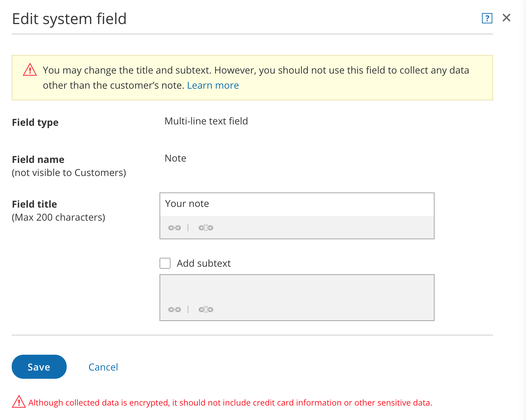The image size is (526, 420).
Task: Click the red encrypted data warning text
Action: tap(230, 403)
